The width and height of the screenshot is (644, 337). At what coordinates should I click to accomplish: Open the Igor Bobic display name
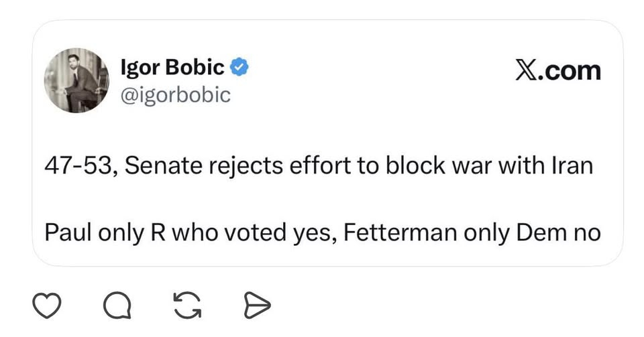172,67
